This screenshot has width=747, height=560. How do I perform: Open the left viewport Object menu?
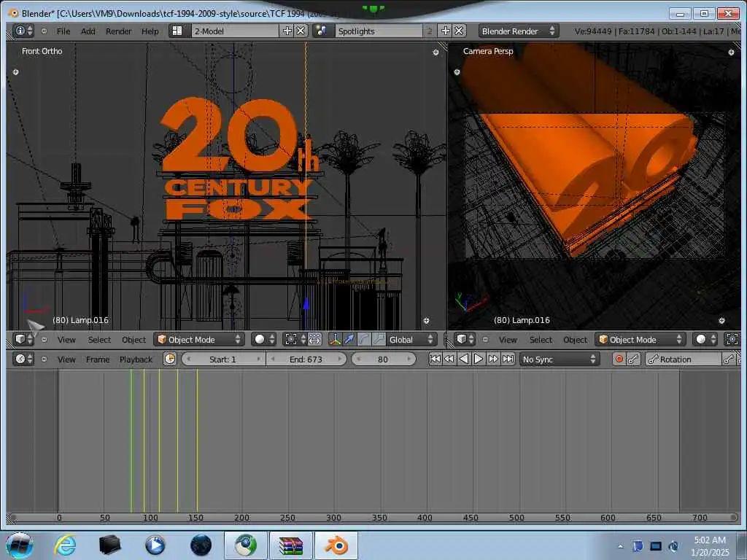tap(134, 340)
